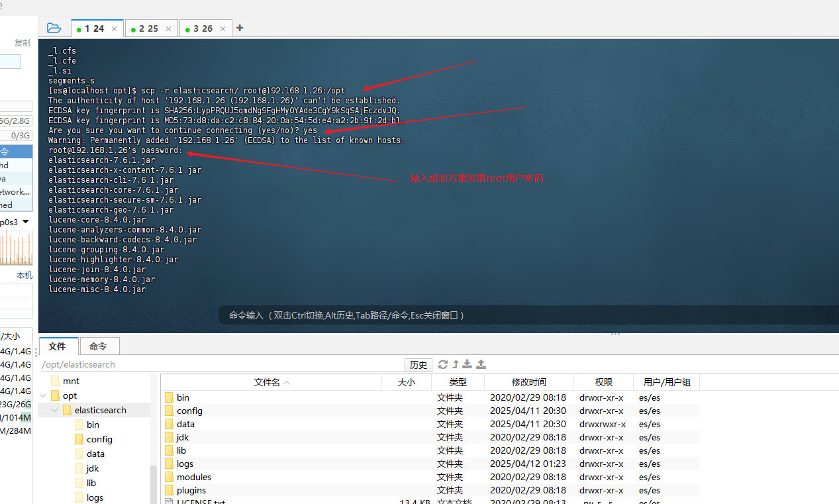839x504 pixels.
Task: Click jdk folder icon in file list
Action: coord(169,437)
